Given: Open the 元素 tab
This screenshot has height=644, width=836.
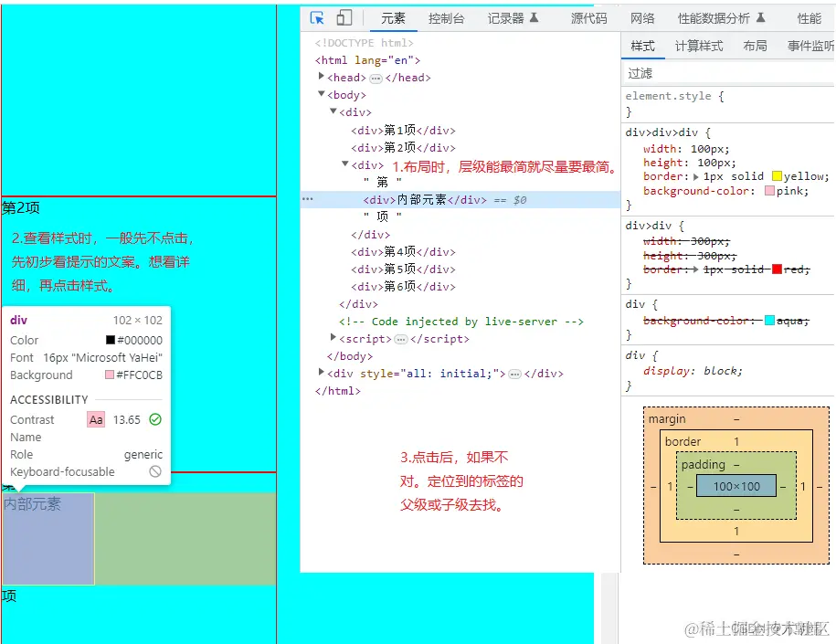Looking at the screenshot, I should pyautogui.click(x=393, y=18).
